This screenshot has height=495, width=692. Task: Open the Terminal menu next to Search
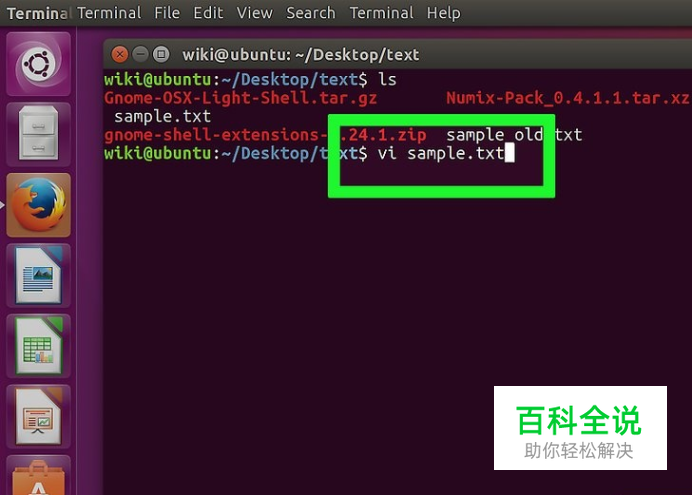click(x=382, y=13)
